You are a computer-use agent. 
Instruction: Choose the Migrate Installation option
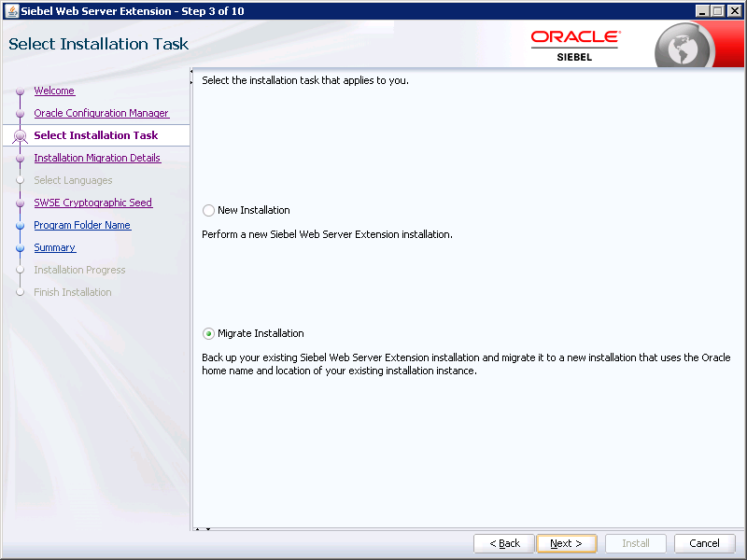(208, 334)
